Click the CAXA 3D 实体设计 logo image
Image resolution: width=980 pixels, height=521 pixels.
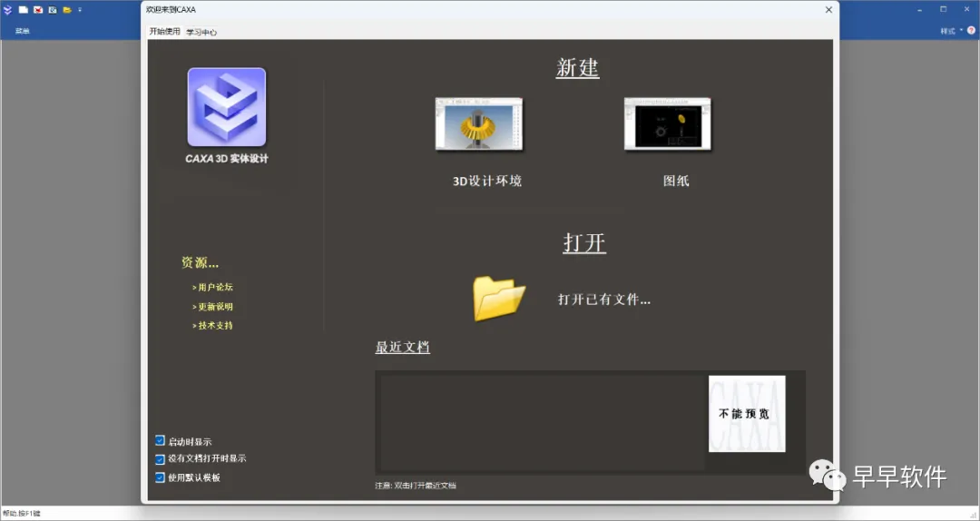[x=227, y=107]
